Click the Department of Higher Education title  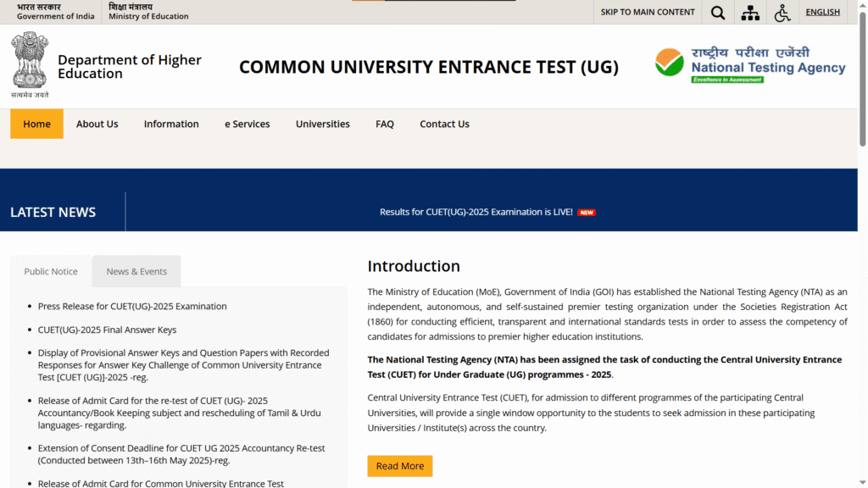(x=130, y=66)
